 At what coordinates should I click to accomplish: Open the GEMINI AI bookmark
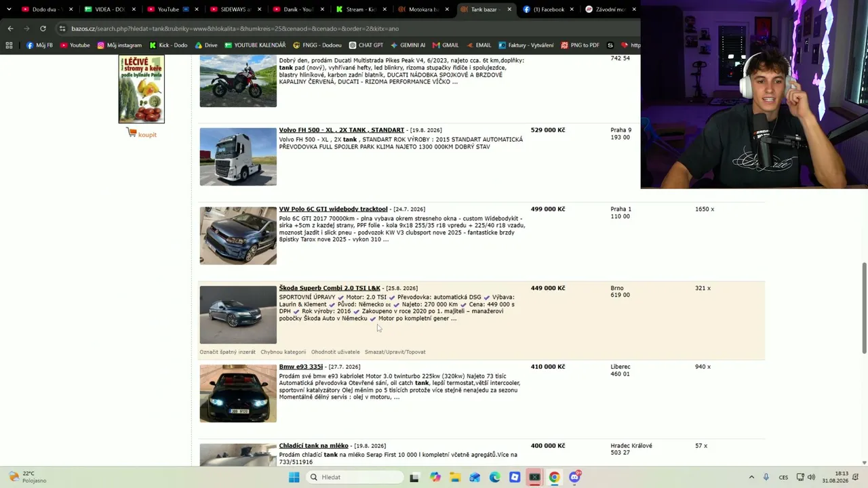(x=408, y=45)
